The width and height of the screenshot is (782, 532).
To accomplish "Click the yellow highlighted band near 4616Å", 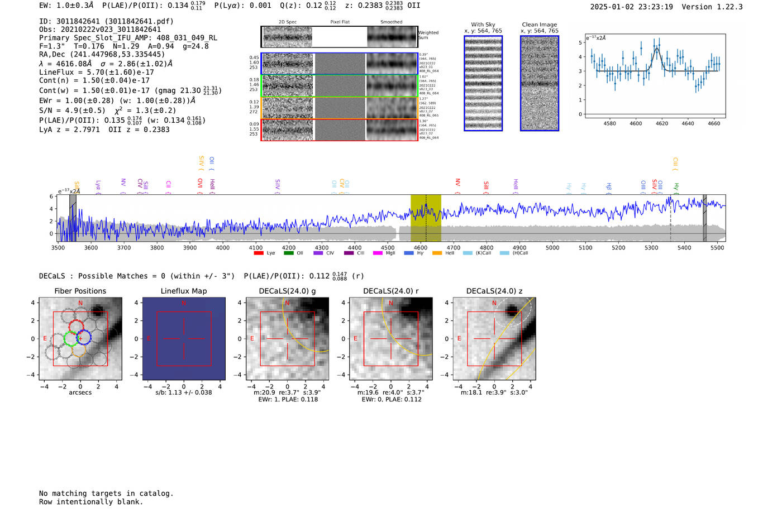I will (426, 218).
